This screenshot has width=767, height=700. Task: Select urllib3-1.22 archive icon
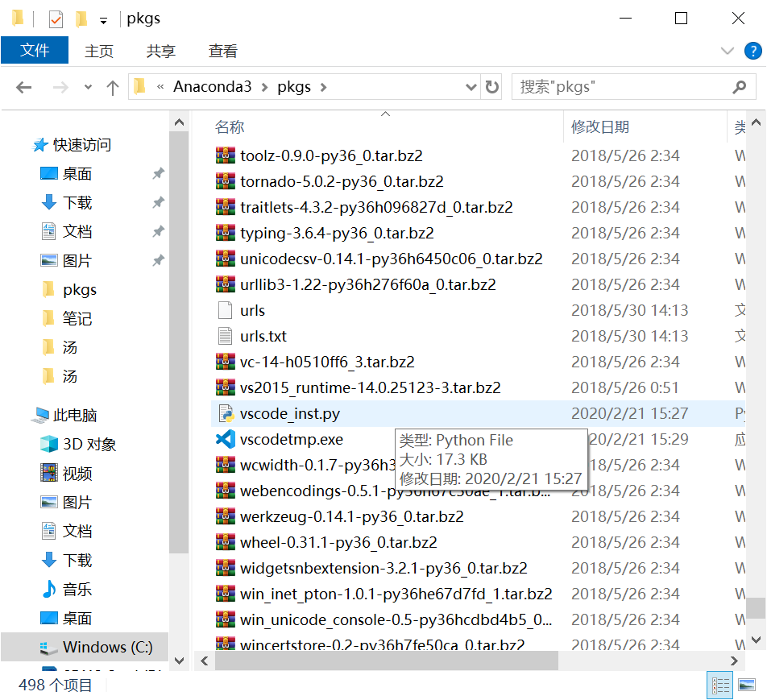click(x=225, y=284)
